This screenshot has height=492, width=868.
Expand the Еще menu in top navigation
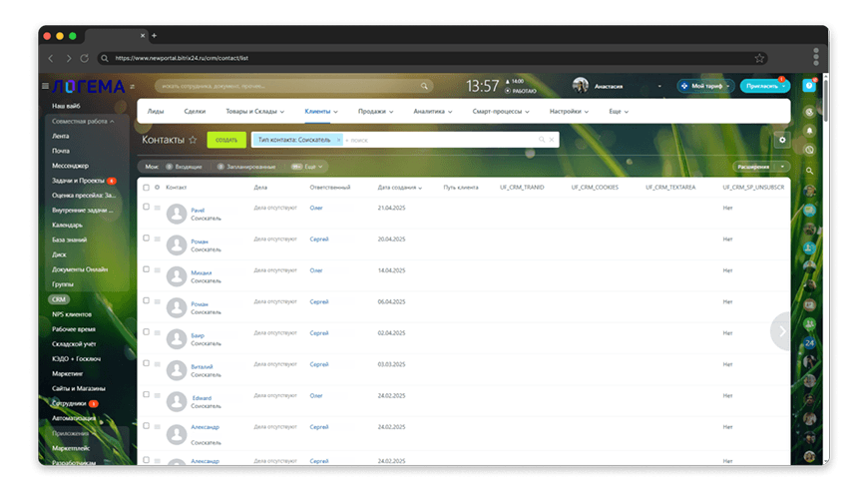[x=619, y=112]
